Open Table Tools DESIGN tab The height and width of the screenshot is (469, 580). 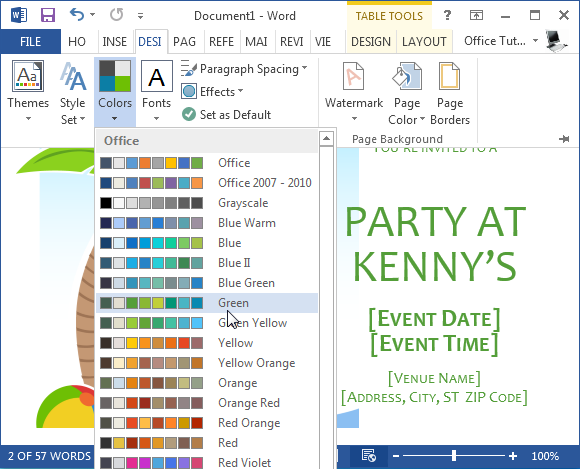click(x=371, y=41)
